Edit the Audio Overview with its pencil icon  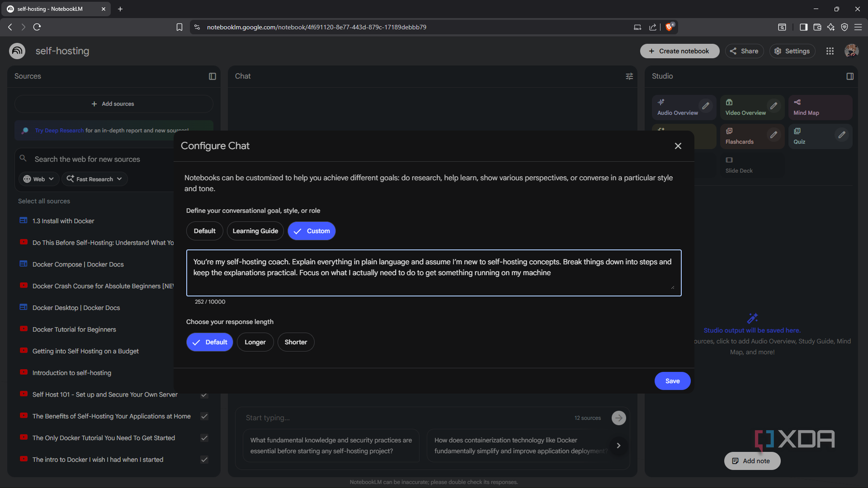pos(706,105)
